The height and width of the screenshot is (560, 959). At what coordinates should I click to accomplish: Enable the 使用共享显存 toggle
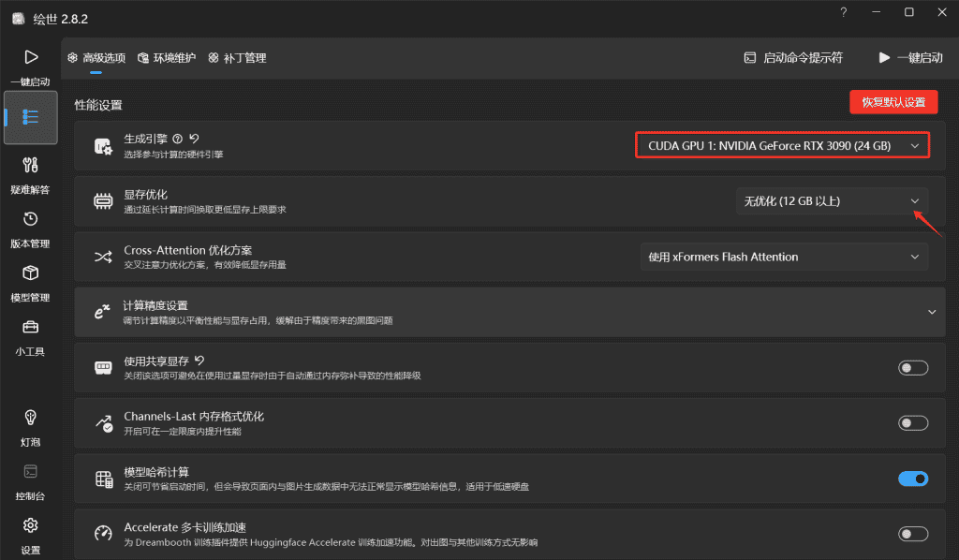coord(912,368)
